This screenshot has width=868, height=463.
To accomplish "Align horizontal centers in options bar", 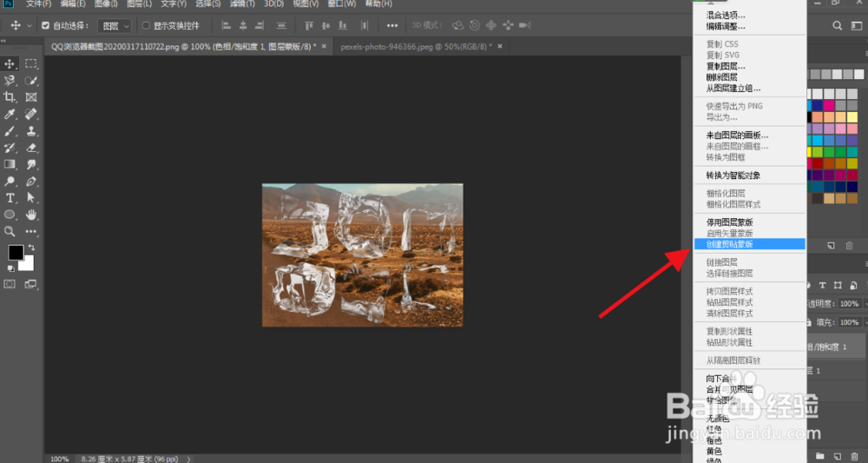I will pos(243,25).
